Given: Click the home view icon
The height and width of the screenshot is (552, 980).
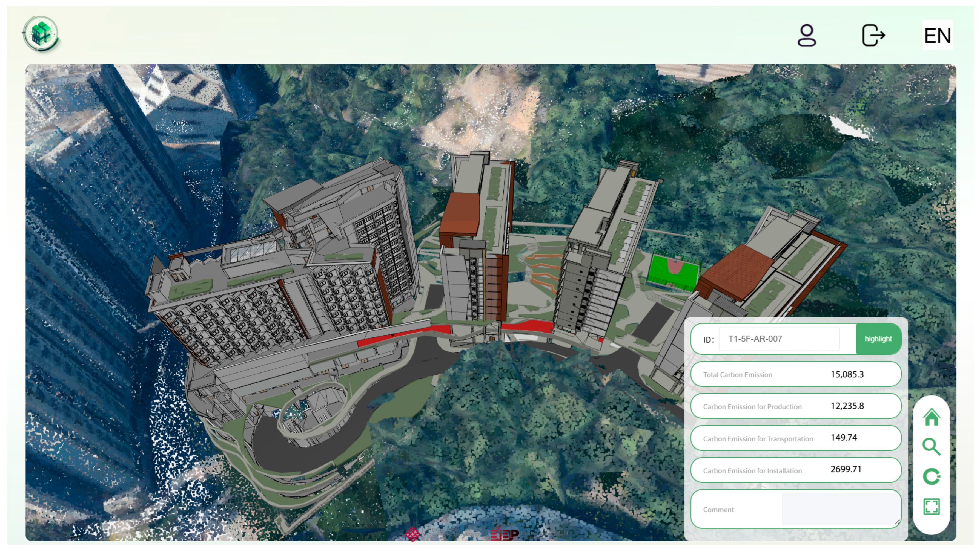Looking at the screenshot, I should tap(931, 417).
